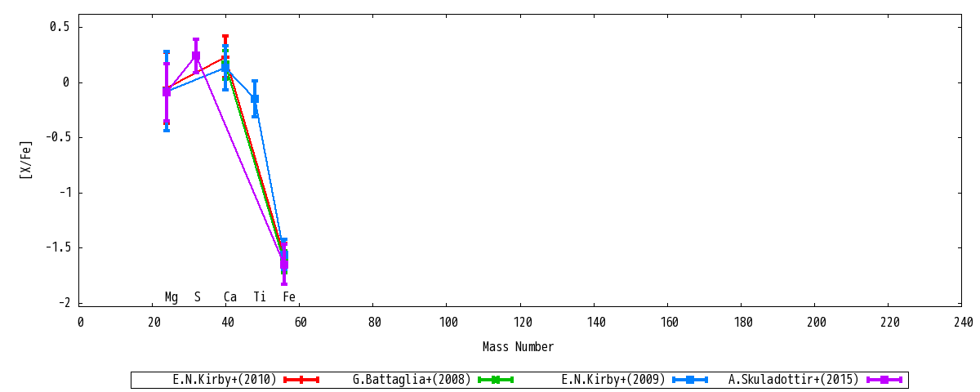Click the green G.Battaglia+(2008) legend marker

[495, 380]
